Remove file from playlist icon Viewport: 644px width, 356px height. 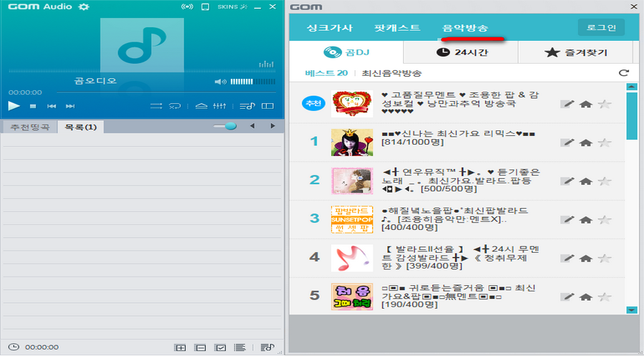200,347
